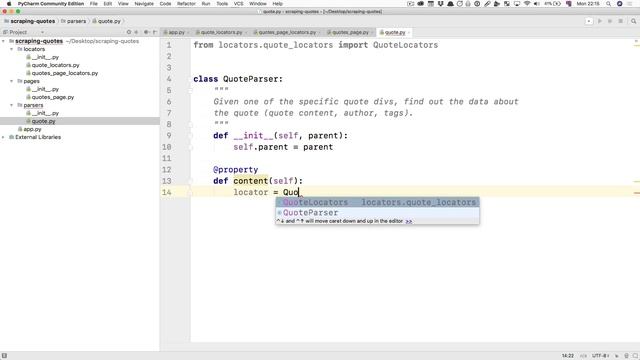Place cursor on line 1 import statement
This screenshot has height=360, width=640.
tap(316, 45)
